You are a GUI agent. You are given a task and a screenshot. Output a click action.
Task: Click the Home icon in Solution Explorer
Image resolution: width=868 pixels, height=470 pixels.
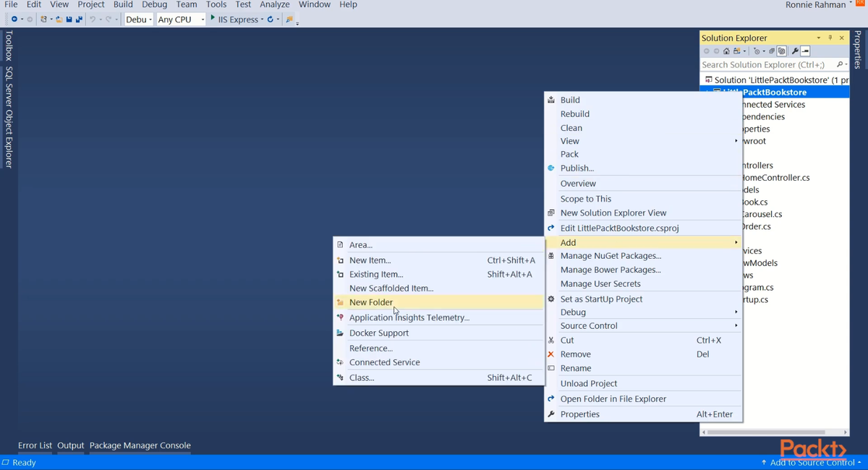726,51
